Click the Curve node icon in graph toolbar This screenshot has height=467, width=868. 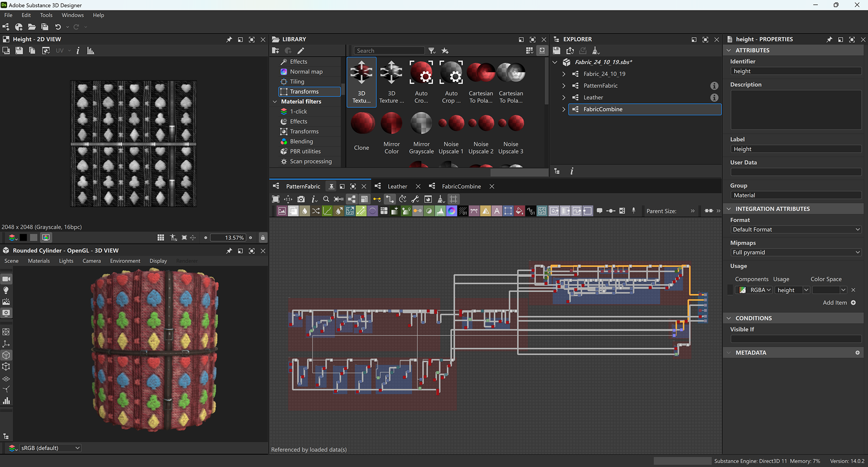(x=327, y=211)
